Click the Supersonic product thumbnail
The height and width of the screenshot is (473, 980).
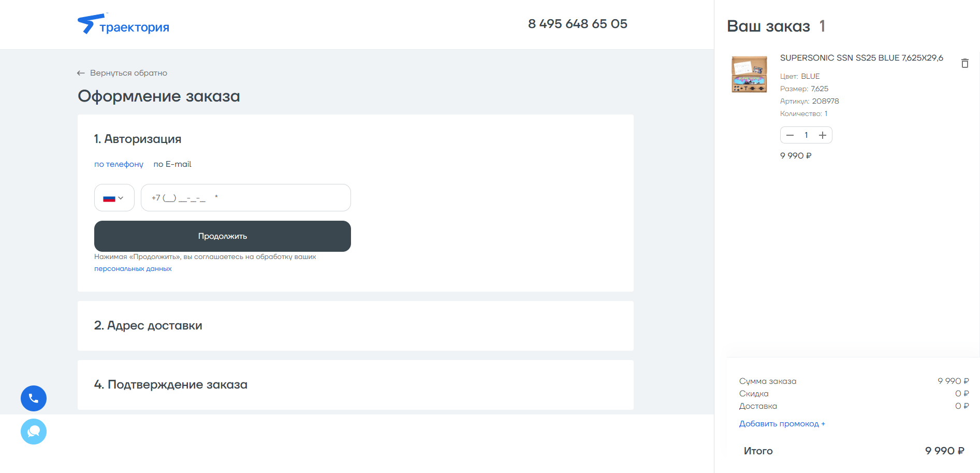point(749,75)
